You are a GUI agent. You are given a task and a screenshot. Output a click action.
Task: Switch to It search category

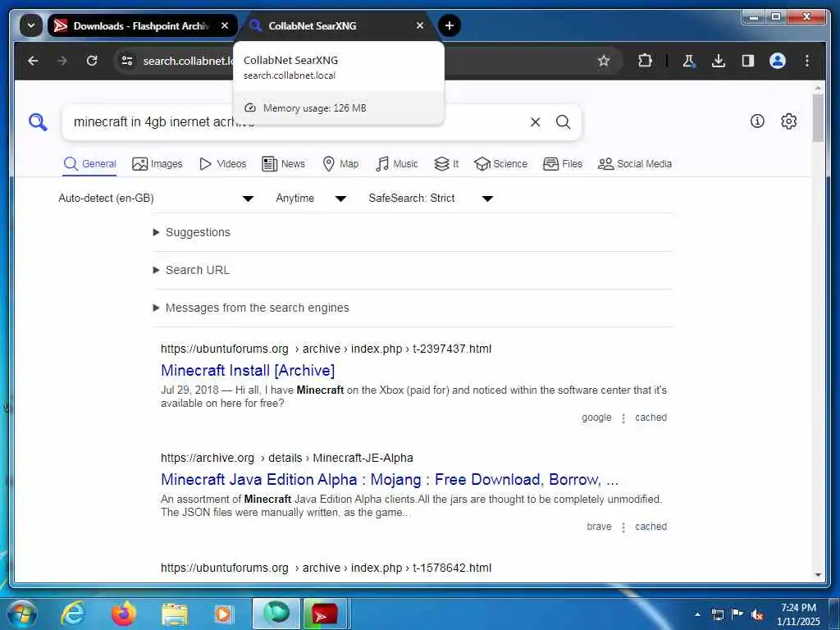446,164
